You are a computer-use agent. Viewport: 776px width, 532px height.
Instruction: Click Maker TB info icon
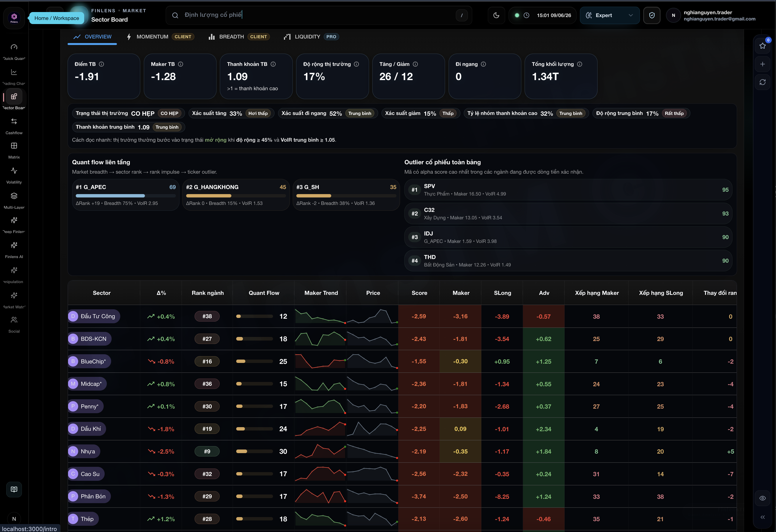(x=181, y=64)
